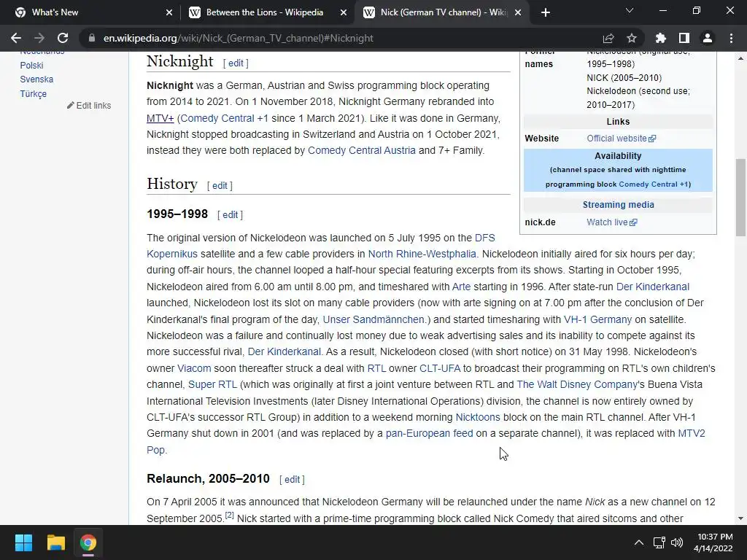Go back to the previous page
The height and width of the screenshot is (560, 747).
click(x=16, y=38)
